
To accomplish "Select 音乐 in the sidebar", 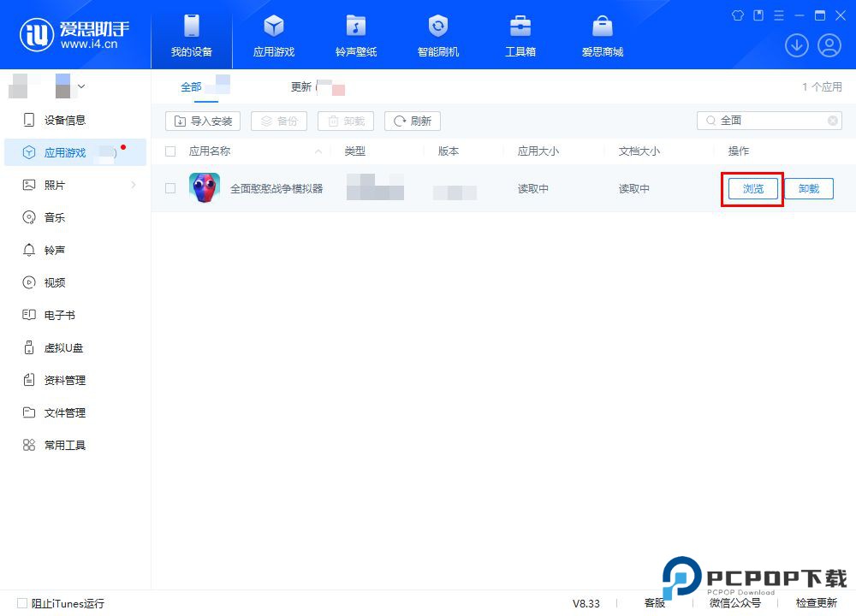I will coord(53,217).
